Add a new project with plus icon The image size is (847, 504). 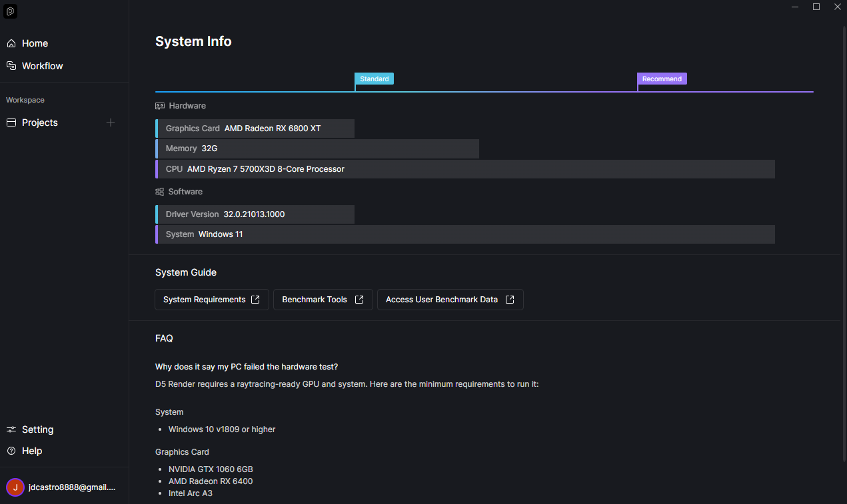pos(111,123)
